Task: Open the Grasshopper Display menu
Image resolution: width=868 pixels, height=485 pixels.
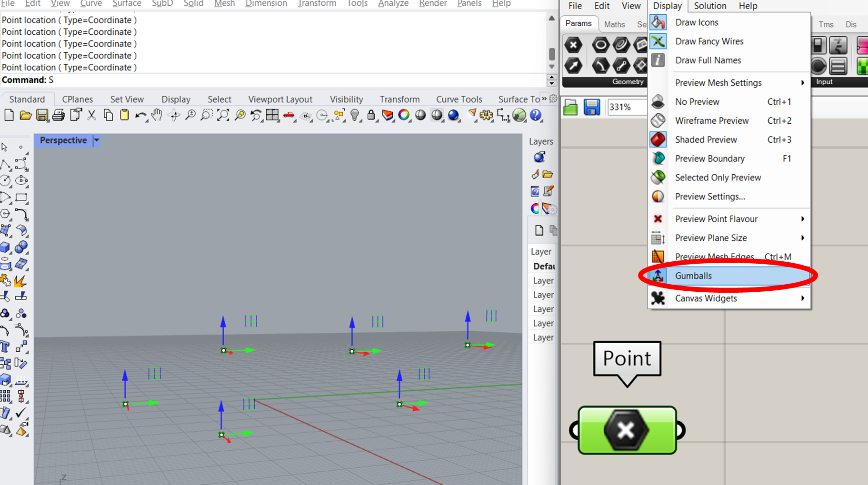Action: (667, 6)
